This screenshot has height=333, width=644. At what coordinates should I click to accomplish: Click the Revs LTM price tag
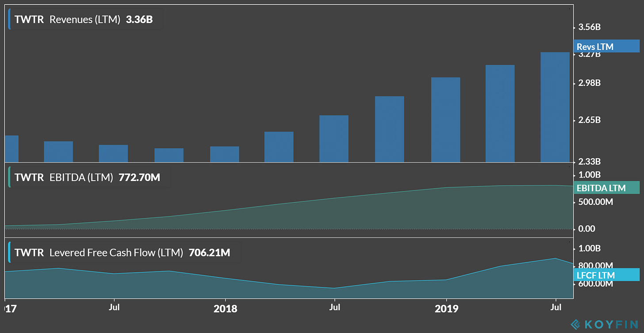606,46
